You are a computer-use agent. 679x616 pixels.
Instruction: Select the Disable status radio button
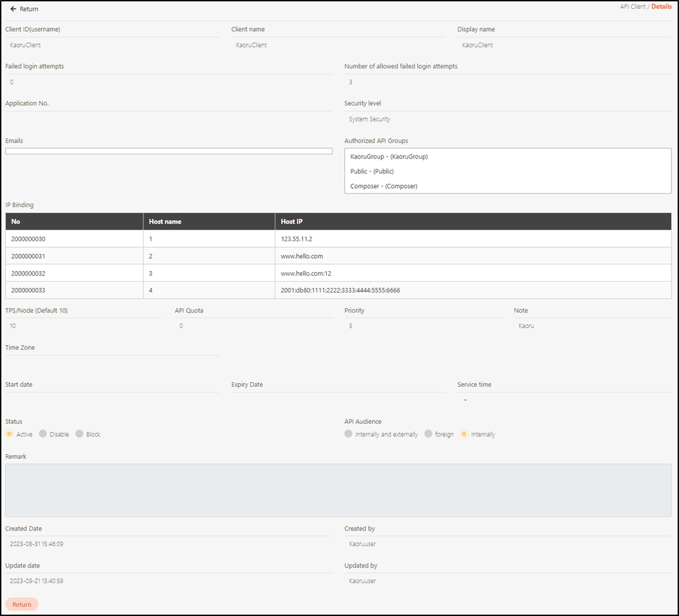click(x=43, y=434)
